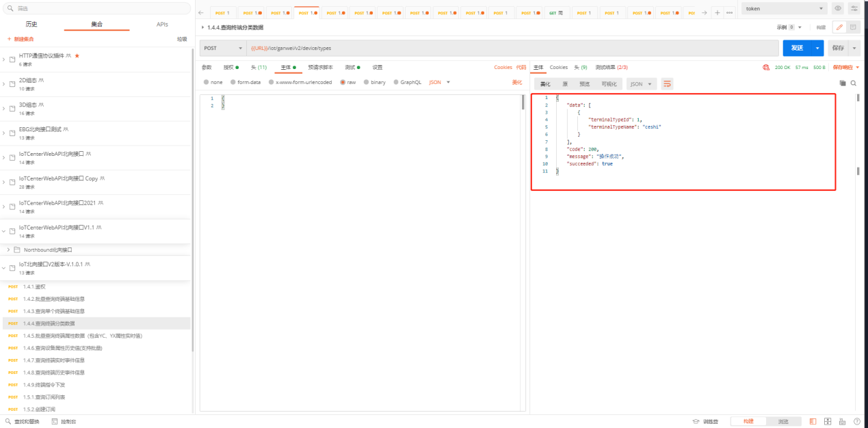
Task: Open the token environment dropdown
Action: 784,9
